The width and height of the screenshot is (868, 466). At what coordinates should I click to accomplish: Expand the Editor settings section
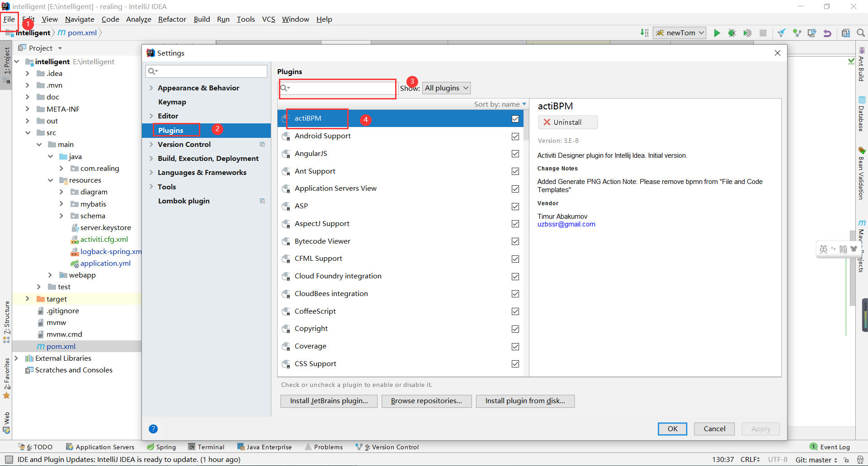[x=151, y=116]
